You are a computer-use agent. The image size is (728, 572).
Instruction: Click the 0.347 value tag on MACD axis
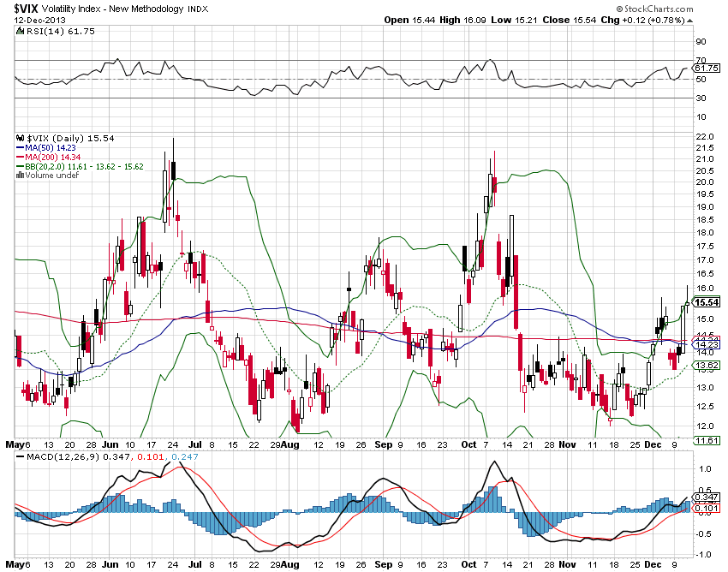(707, 498)
